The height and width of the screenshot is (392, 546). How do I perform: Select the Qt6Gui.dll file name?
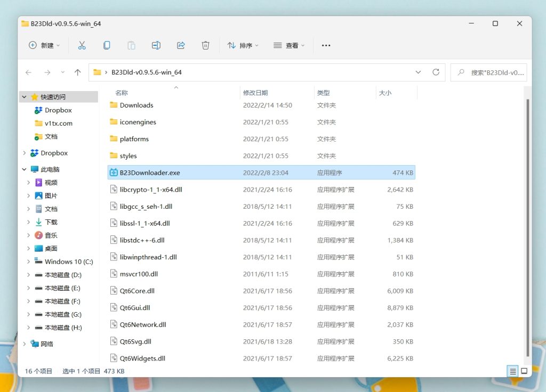[135, 307]
